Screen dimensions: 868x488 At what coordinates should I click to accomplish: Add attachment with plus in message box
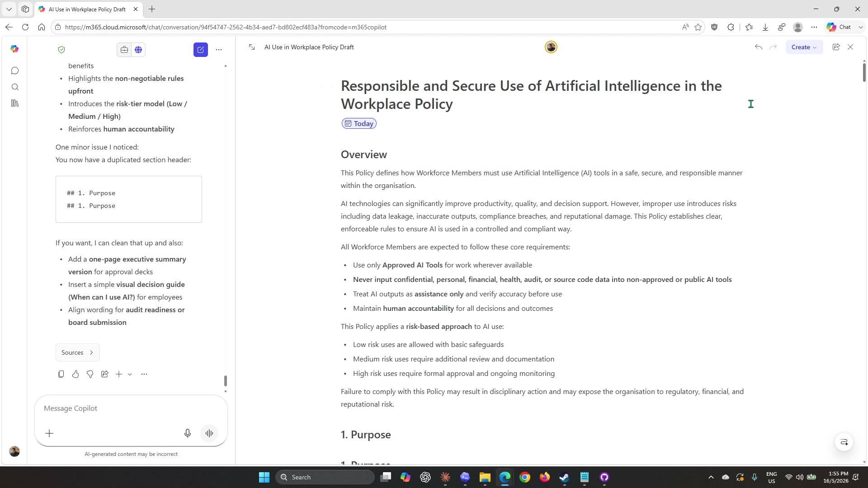click(49, 433)
